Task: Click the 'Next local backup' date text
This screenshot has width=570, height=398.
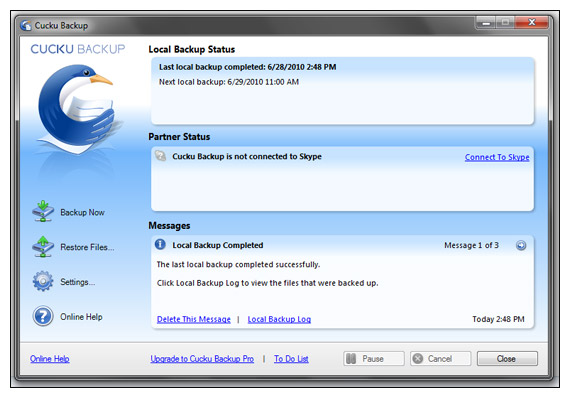Action: point(229,82)
